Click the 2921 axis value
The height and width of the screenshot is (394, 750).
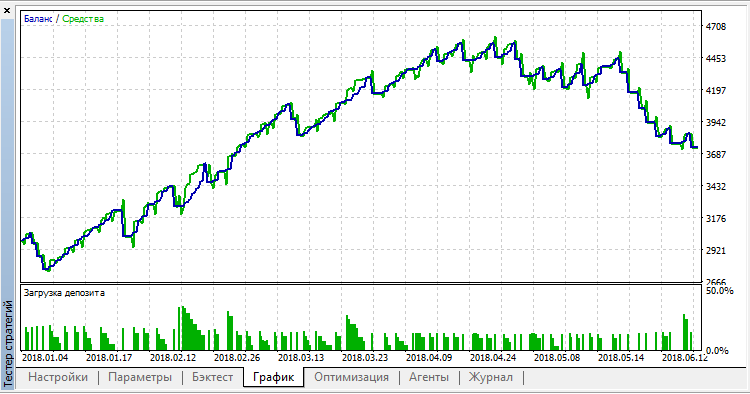tap(716, 251)
